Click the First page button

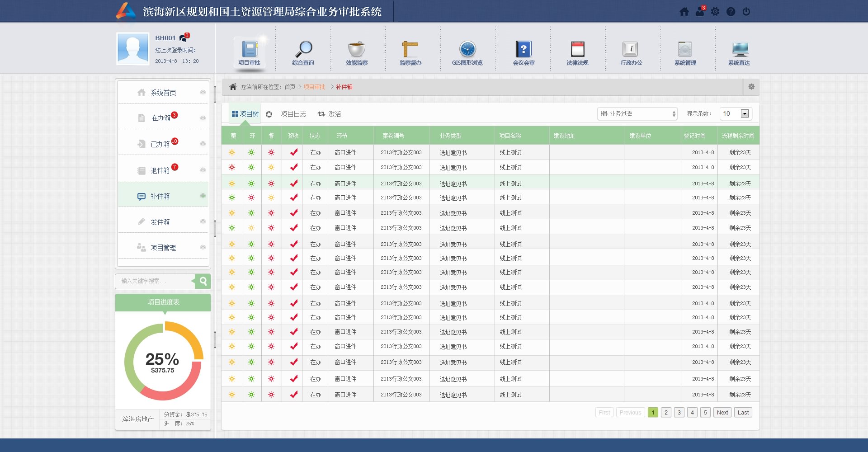(604, 412)
